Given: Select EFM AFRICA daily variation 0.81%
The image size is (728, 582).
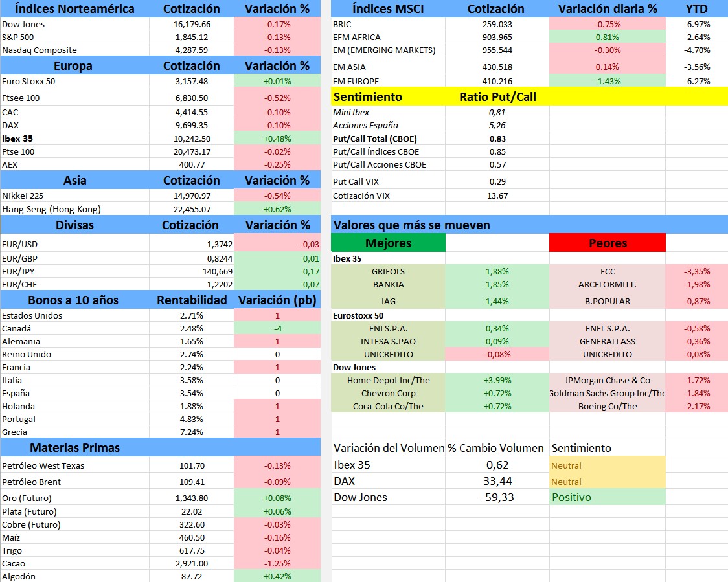Looking at the screenshot, I should [608, 37].
